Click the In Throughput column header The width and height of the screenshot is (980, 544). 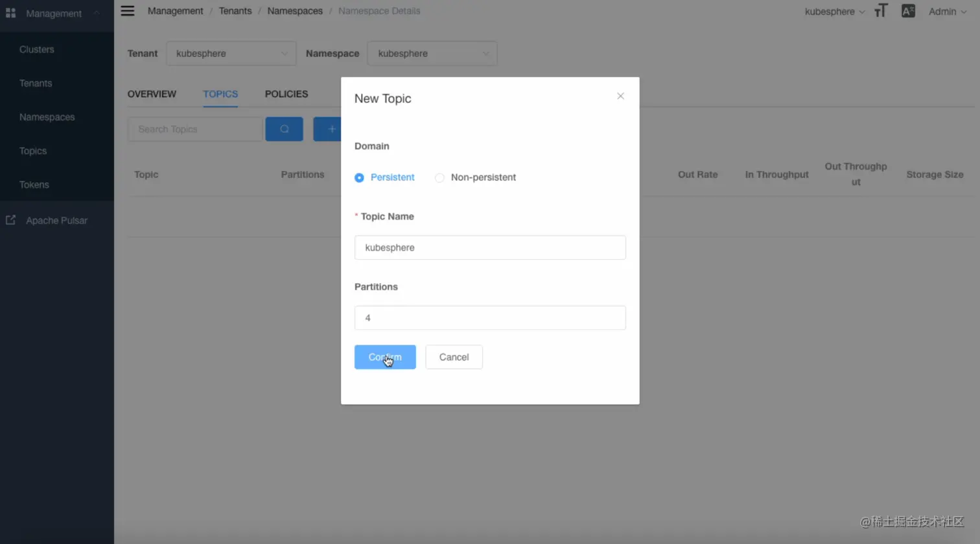(x=777, y=174)
